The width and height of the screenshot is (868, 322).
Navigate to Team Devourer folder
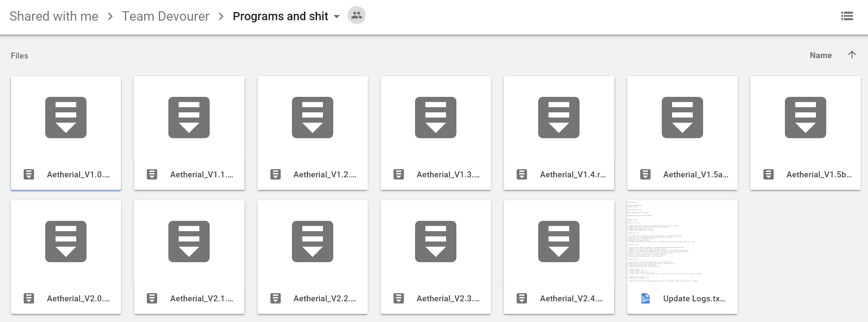(165, 16)
